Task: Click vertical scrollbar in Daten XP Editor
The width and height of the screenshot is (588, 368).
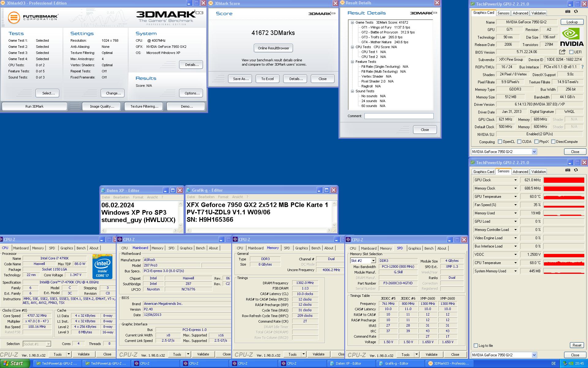Action: coord(181,214)
